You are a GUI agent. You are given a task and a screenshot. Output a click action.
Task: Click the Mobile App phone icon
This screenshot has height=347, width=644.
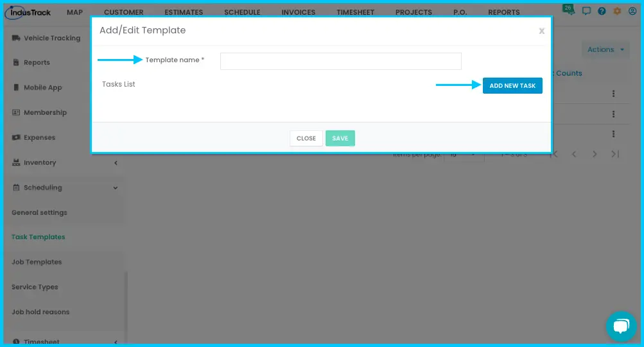16,87
